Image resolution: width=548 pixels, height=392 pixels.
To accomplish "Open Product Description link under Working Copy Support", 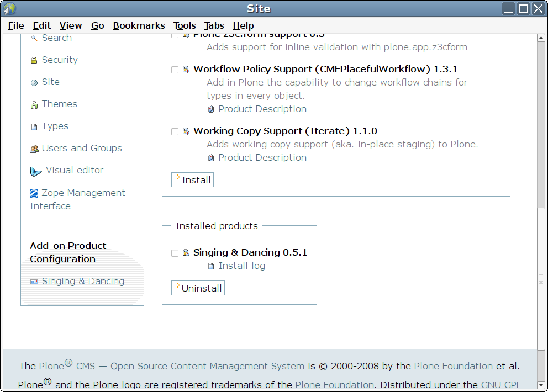I will [262, 158].
